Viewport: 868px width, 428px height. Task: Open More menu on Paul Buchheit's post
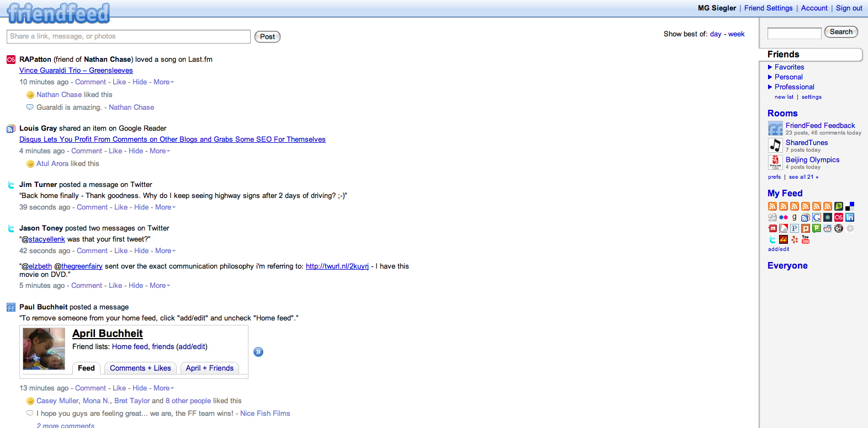point(163,388)
